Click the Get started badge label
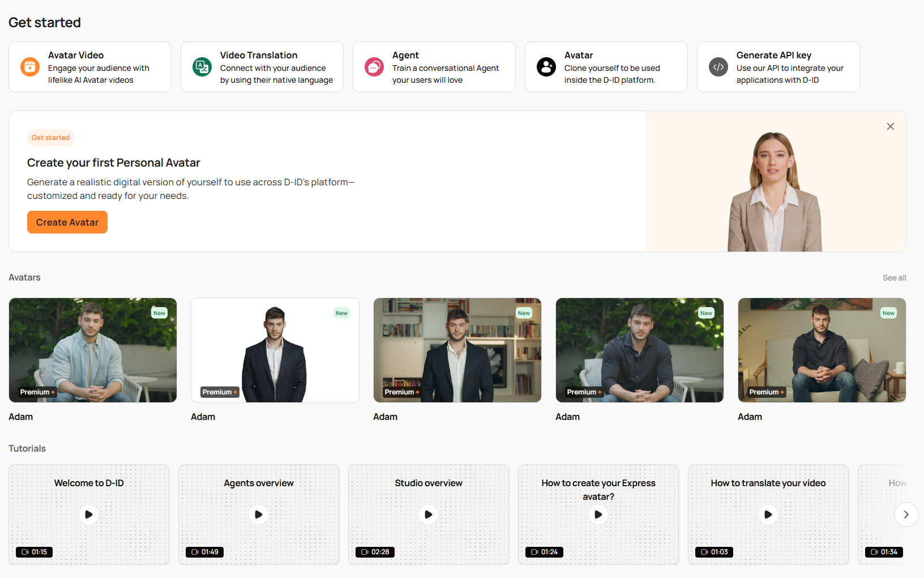The height and width of the screenshot is (578, 924). coord(50,138)
